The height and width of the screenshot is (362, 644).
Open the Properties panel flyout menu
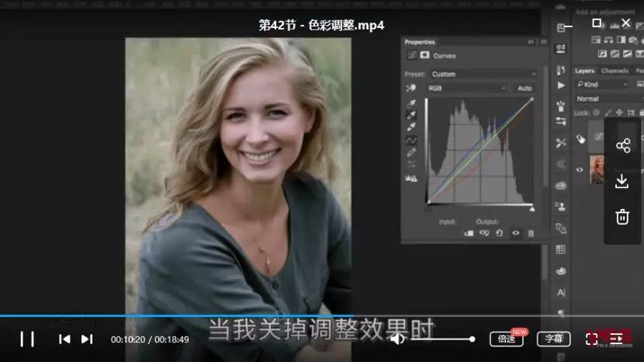[543, 41]
